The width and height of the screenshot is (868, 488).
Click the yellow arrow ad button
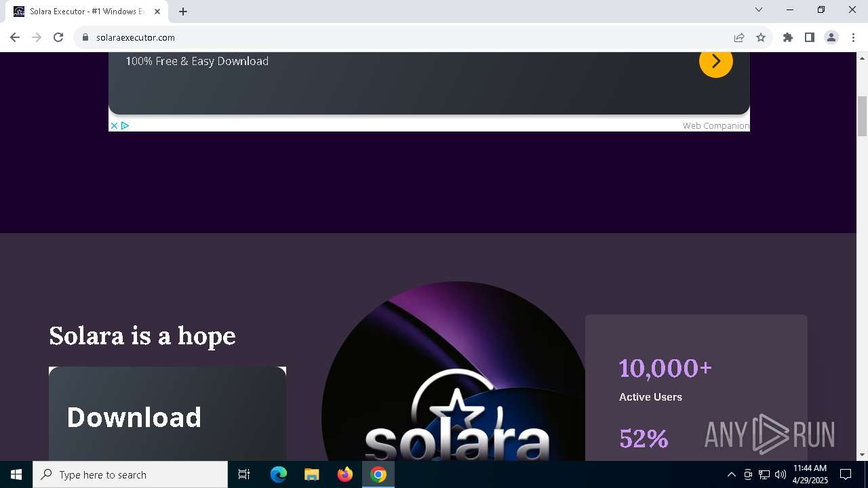click(x=716, y=61)
